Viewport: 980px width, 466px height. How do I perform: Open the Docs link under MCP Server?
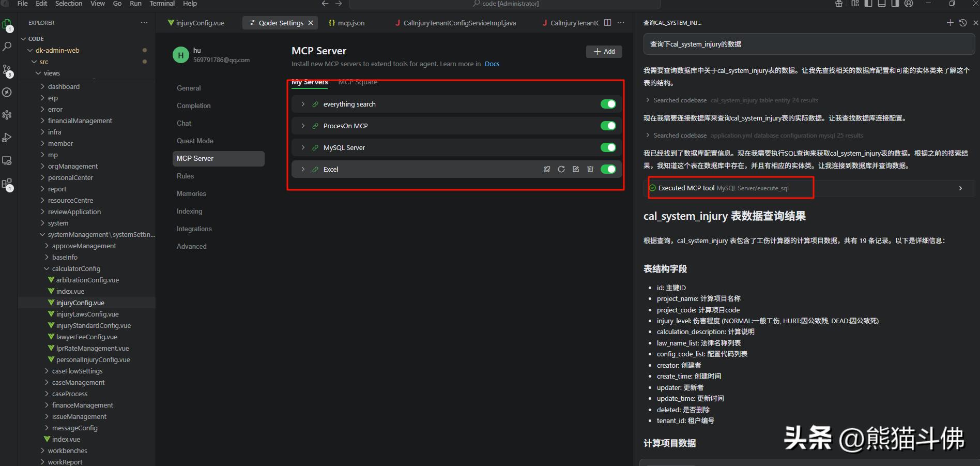[492, 64]
